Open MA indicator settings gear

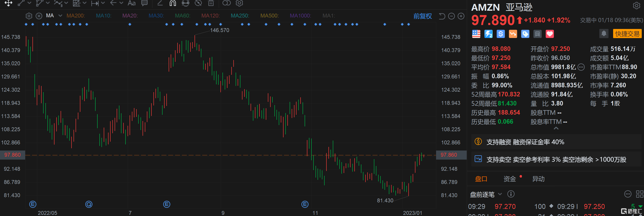(29, 16)
